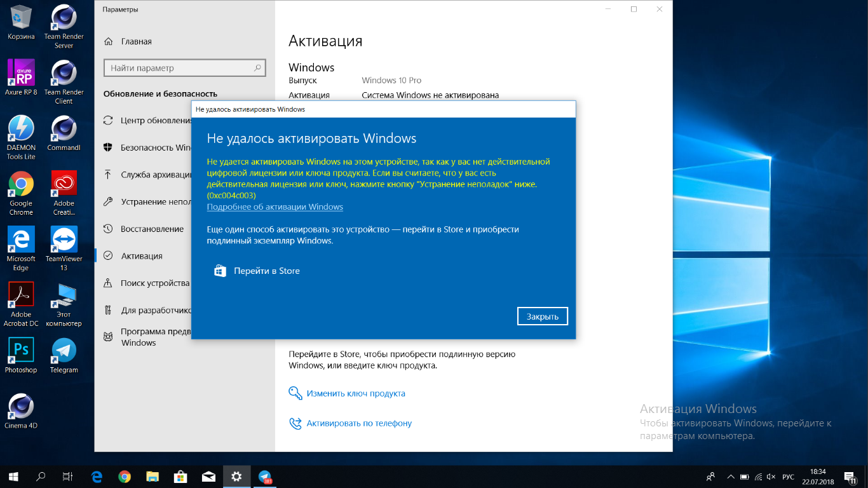This screenshot has width=868, height=488.
Task: Select Google Chrome desktop shortcut
Action: coord(21,194)
